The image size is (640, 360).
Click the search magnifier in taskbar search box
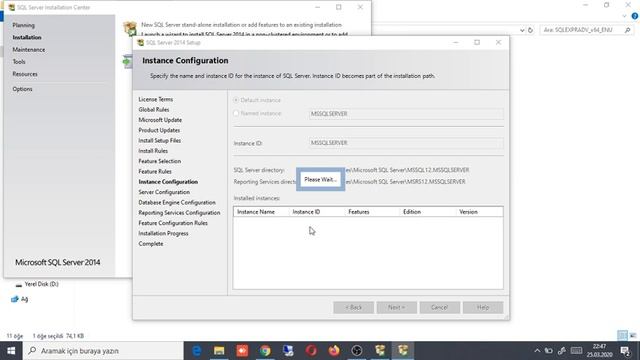[32, 351]
